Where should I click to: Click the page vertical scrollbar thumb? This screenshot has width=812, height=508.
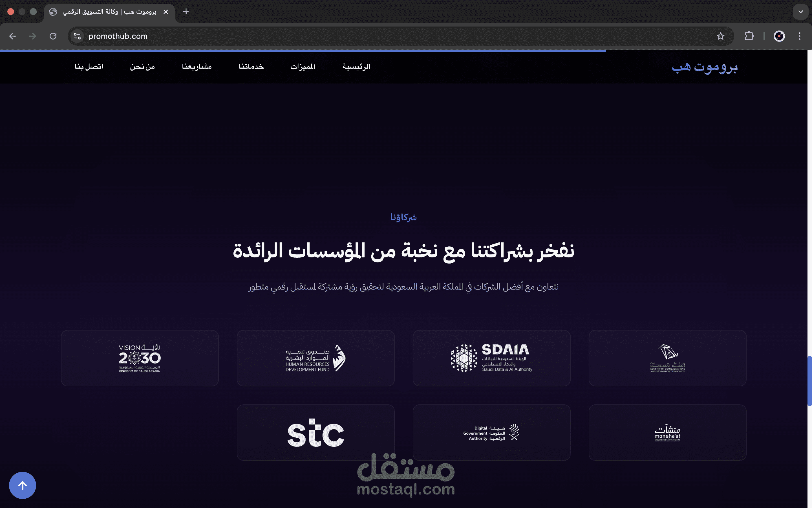[x=809, y=381]
